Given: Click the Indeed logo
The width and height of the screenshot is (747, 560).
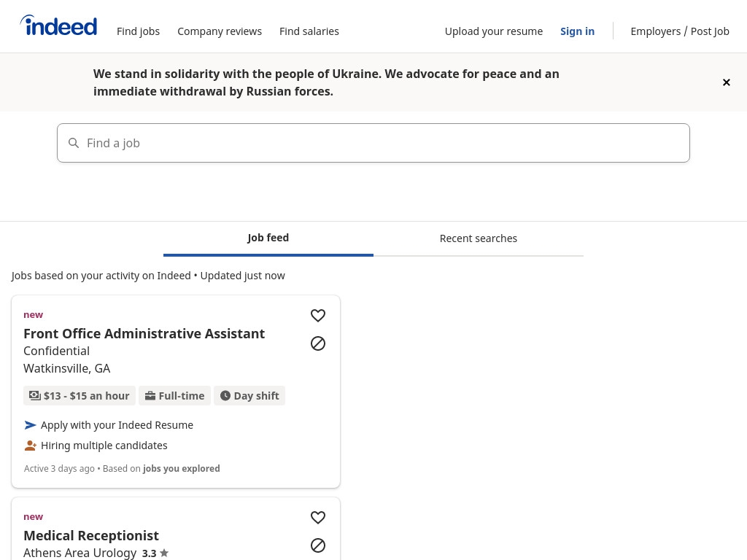Looking at the screenshot, I should (x=58, y=26).
